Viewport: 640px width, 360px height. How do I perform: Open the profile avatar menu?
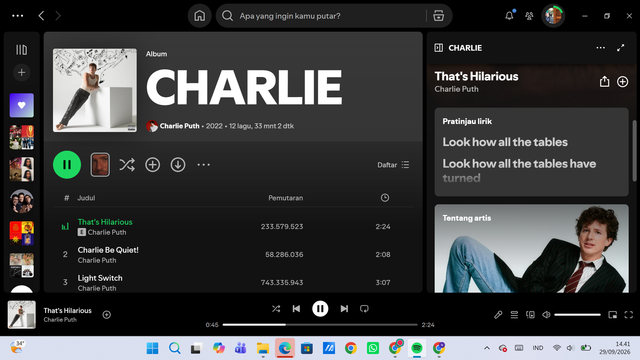[x=553, y=16]
